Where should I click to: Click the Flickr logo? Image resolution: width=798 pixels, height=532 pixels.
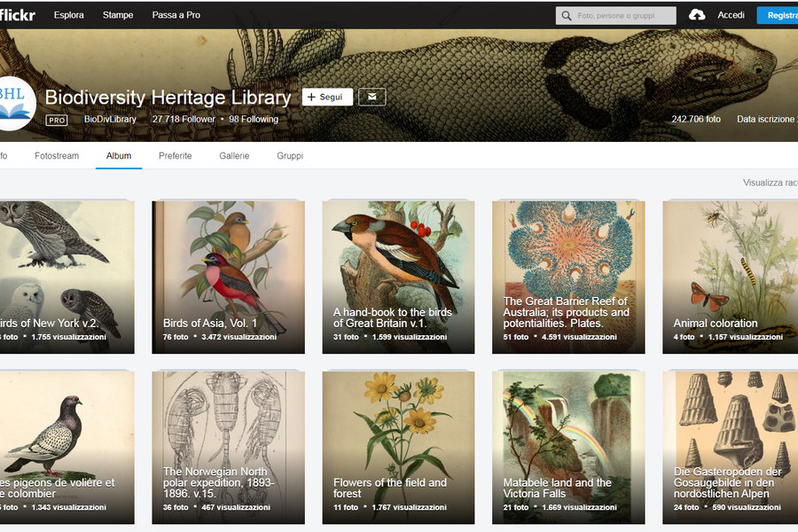[x=17, y=15]
